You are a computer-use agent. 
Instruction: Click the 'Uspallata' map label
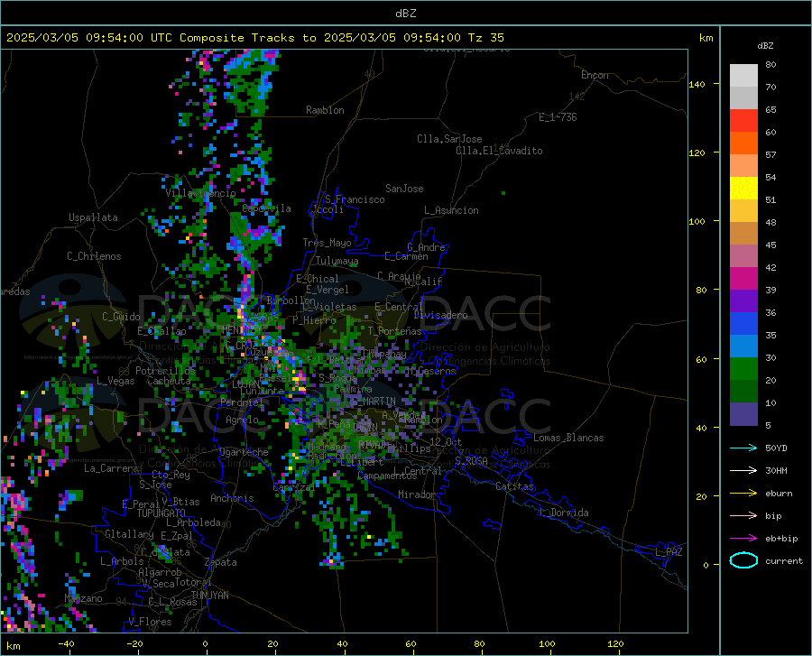coord(93,217)
